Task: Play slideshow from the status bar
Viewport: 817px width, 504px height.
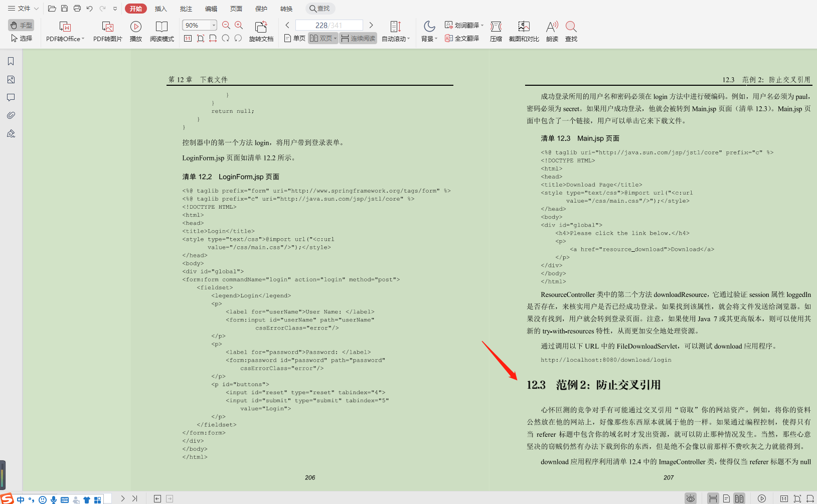Action: coord(762,498)
